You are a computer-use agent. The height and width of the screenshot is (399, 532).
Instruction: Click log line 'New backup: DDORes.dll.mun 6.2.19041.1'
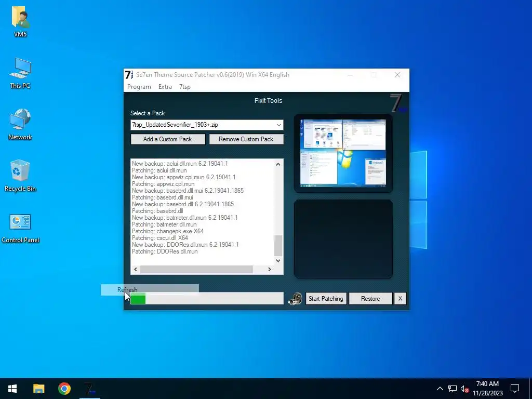point(185,245)
